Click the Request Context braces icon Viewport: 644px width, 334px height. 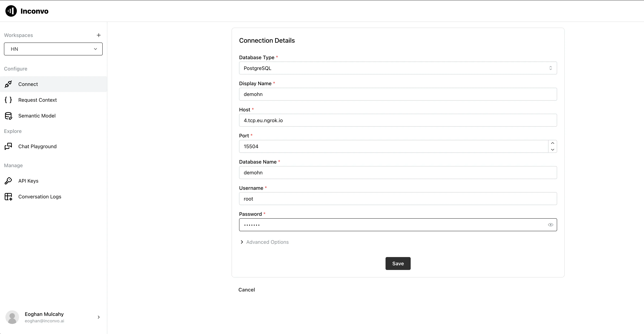tap(8, 100)
